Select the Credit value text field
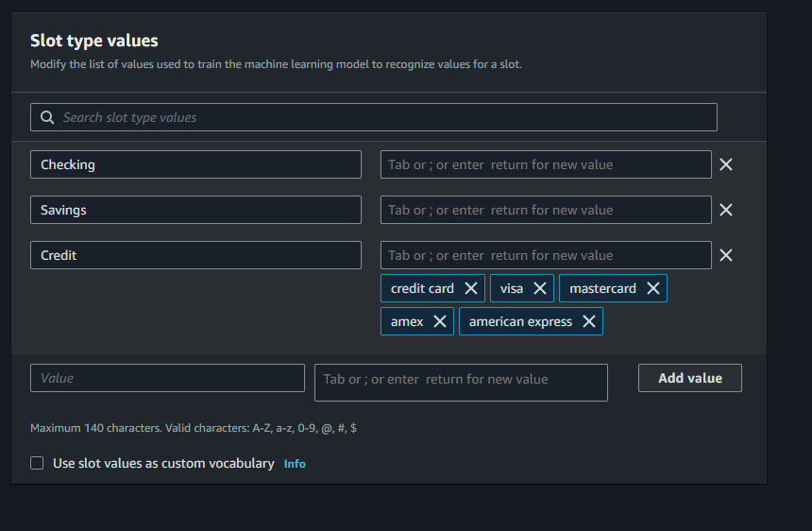The width and height of the screenshot is (812, 531). point(195,255)
